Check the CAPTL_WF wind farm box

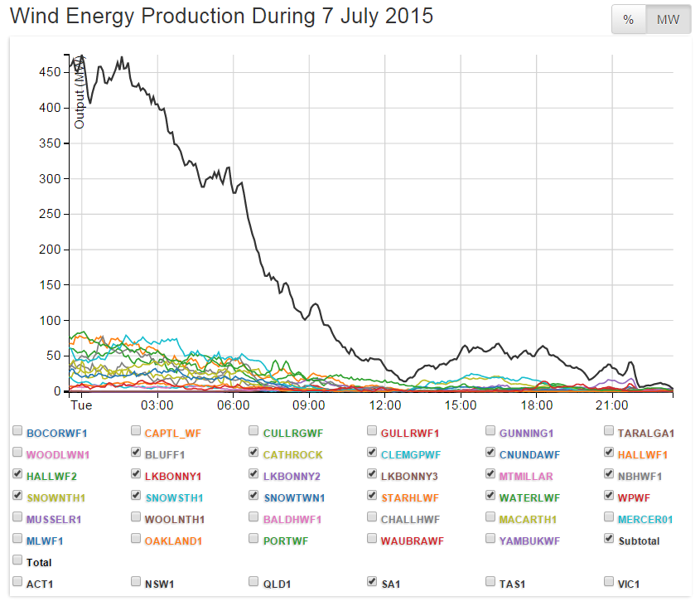tap(136, 431)
